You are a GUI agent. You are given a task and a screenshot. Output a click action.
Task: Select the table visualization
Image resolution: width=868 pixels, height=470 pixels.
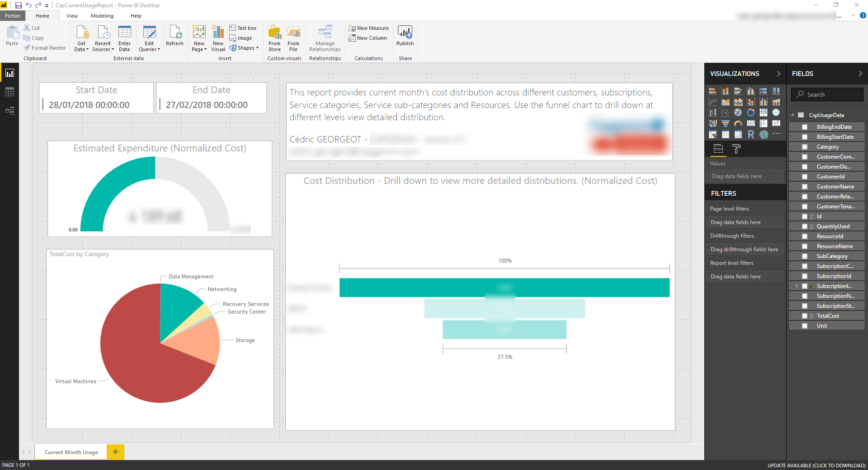click(725, 134)
